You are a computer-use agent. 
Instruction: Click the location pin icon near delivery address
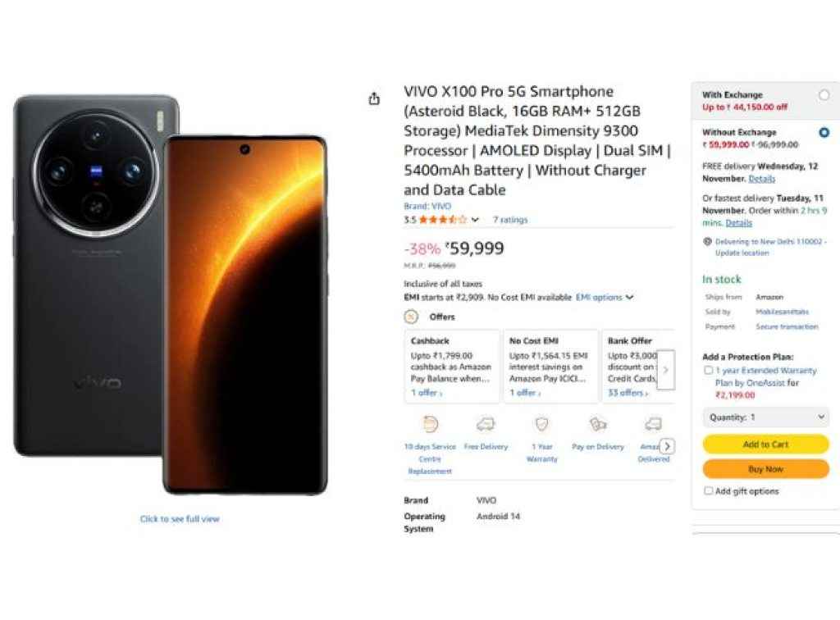point(707,241)
